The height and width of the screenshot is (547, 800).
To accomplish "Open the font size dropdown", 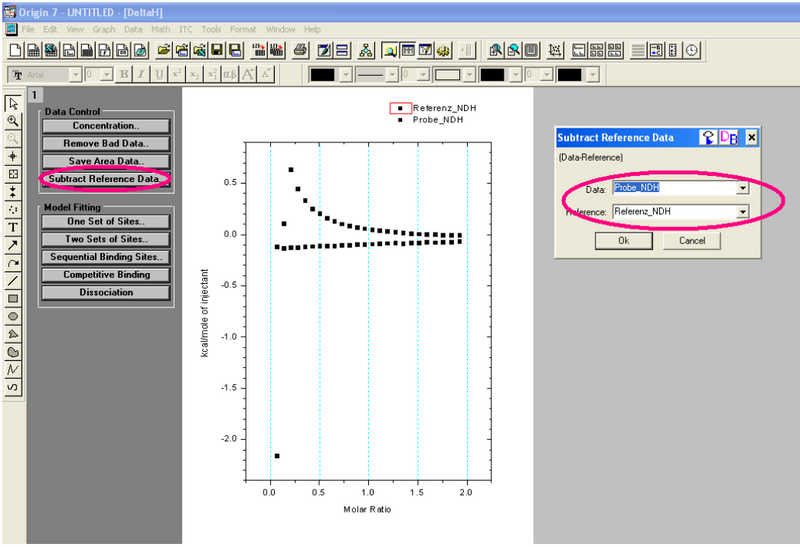I will [107, 75].
